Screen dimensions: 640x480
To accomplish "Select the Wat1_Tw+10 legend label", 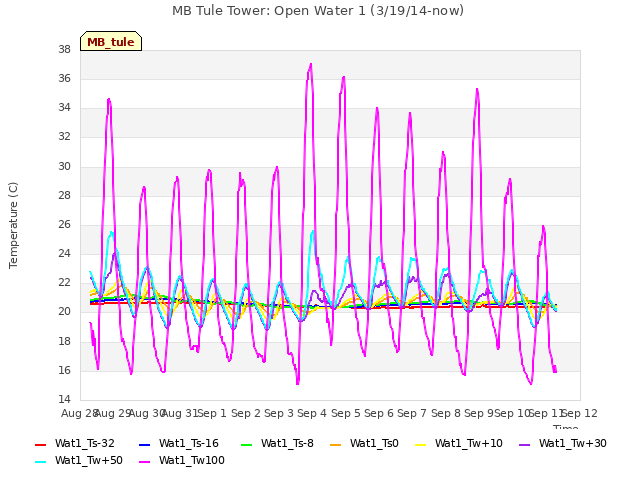I will [469, 444].
